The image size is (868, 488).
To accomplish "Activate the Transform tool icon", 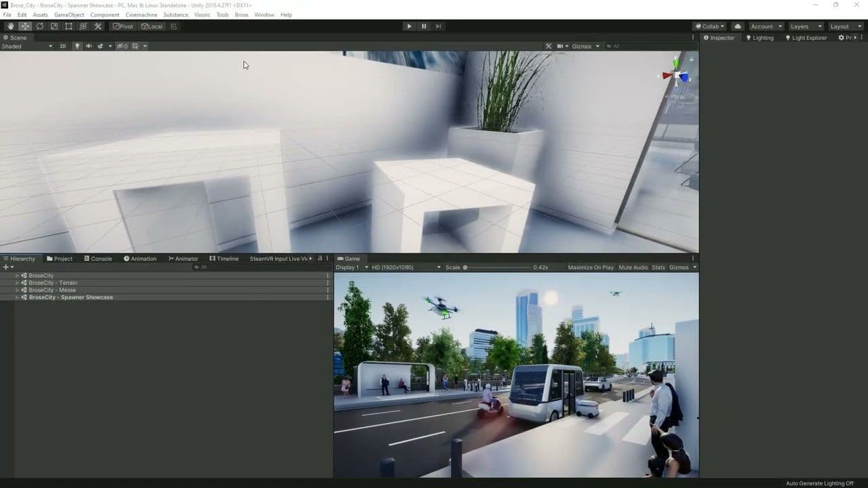I will pyautogui.click(x=83, y=26).
